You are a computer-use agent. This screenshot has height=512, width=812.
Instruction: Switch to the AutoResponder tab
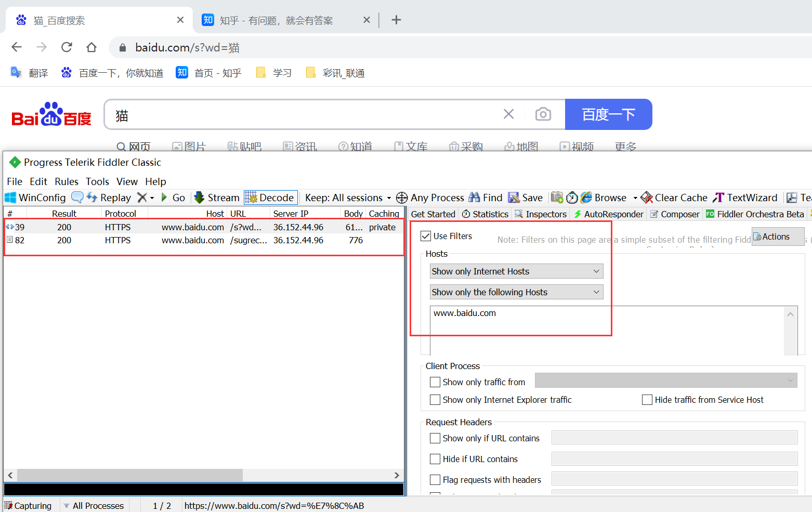coord(608,214)
